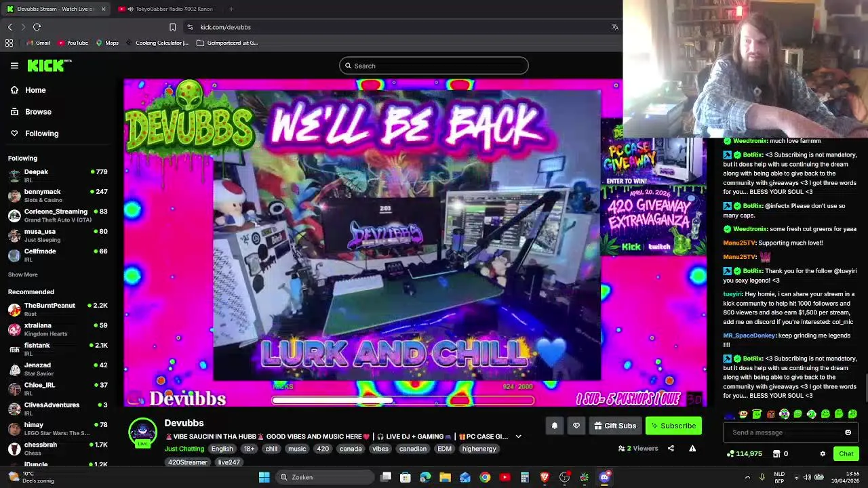The width and height of the screenshot is (868, 488).
Task: Select the 420Streamer tag
Action: [187, 462]
